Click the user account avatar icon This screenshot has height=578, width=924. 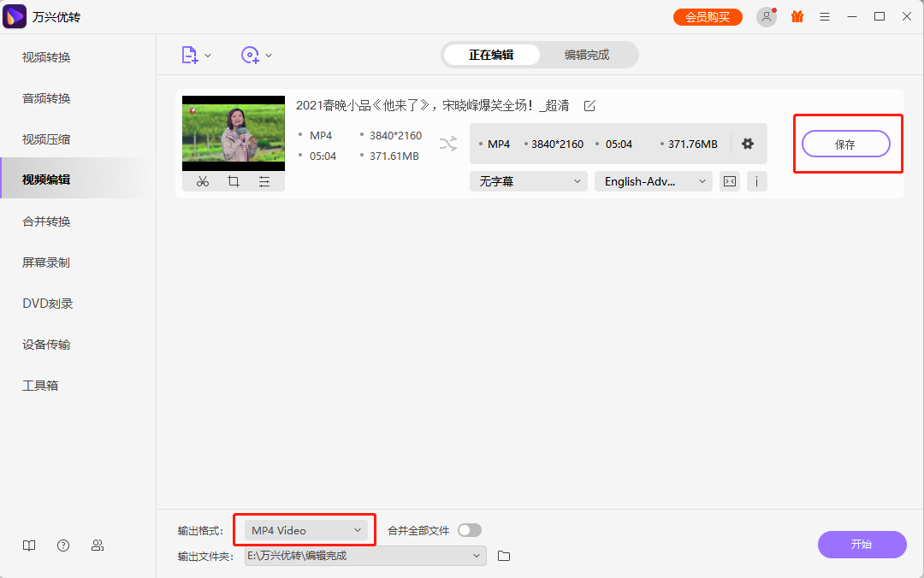coord(766,17)
